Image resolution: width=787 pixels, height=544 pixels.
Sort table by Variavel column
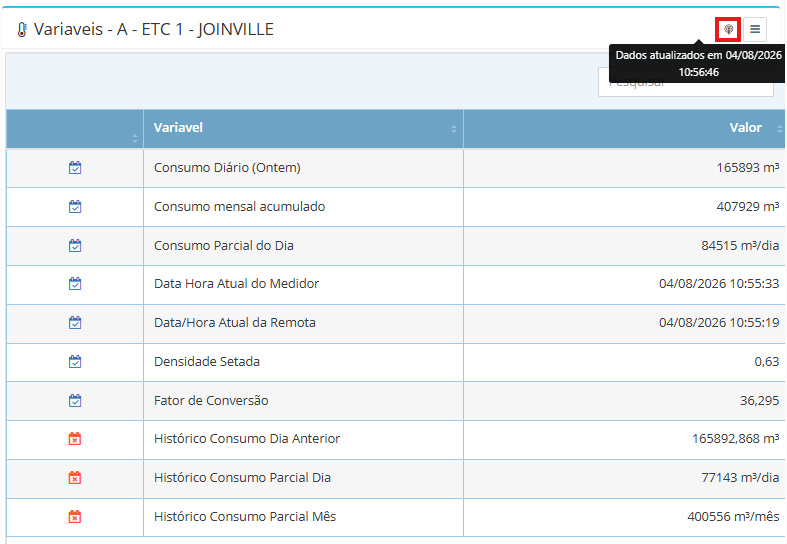point(303,128)
